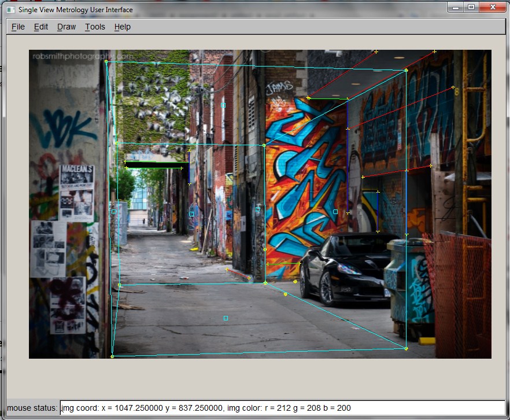Screen dimensions: 510x420
Task: Open the File menu
Action: point(18,27)
